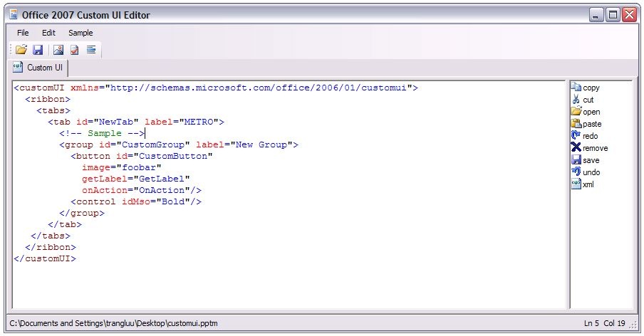Click the copy label in the image list
644x336 pixels.
[x=591, y=88]
